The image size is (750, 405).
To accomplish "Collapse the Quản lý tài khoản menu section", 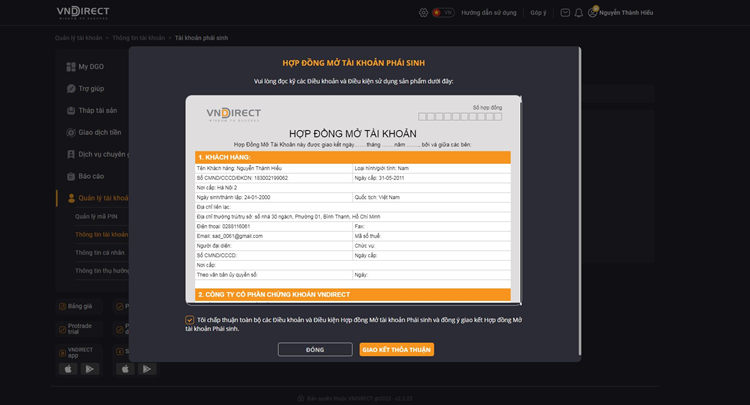I will pyautogui.click(x=103, y=198).
